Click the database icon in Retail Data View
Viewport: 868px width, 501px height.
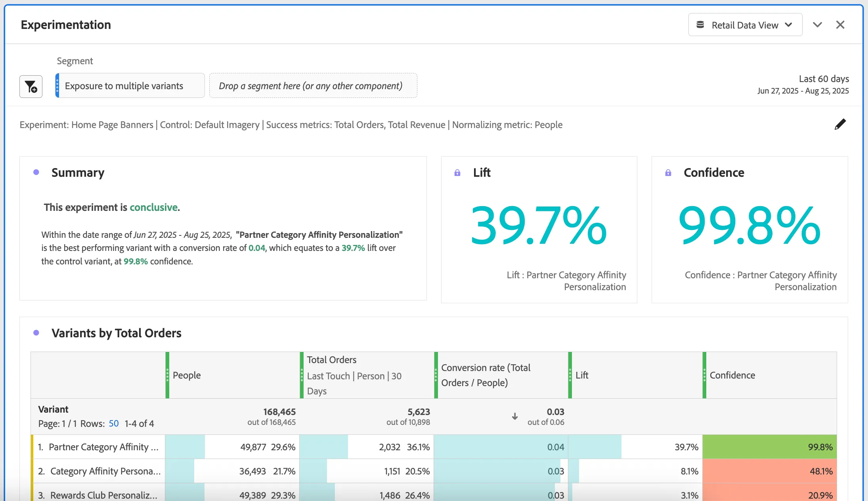point(700,25)
